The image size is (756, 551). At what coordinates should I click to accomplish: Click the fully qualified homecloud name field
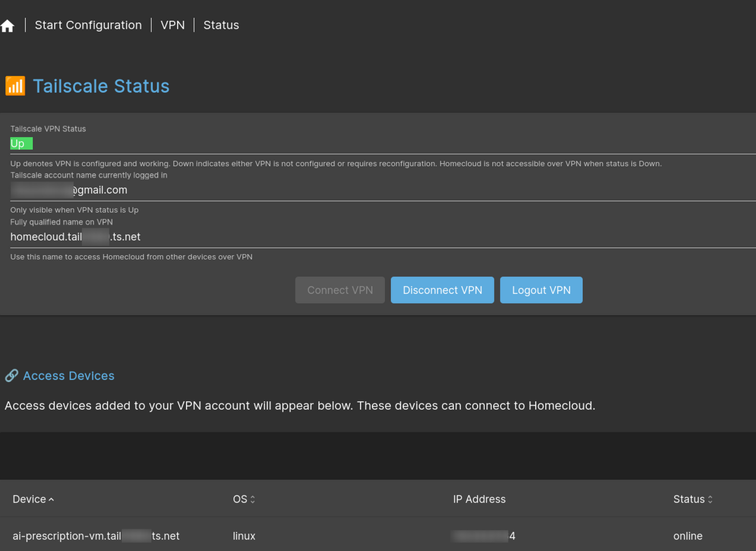(x=383, y=237)
